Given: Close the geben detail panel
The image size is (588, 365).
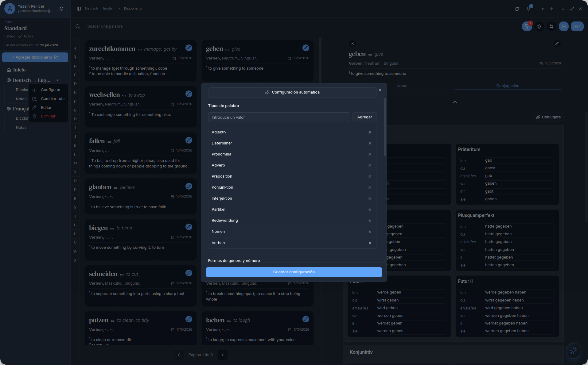Looking at the screenshot, I should (352, 44).
